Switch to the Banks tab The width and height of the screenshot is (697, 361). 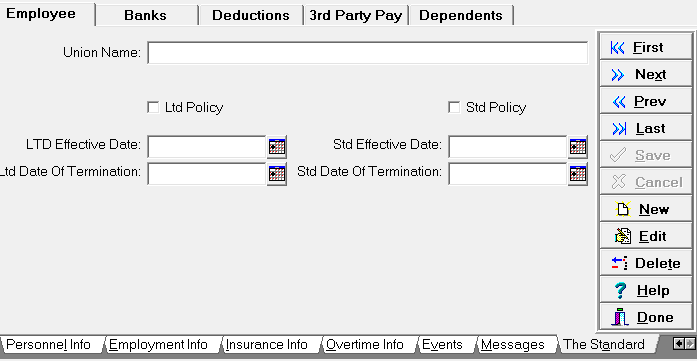click(x=146, y=15)
